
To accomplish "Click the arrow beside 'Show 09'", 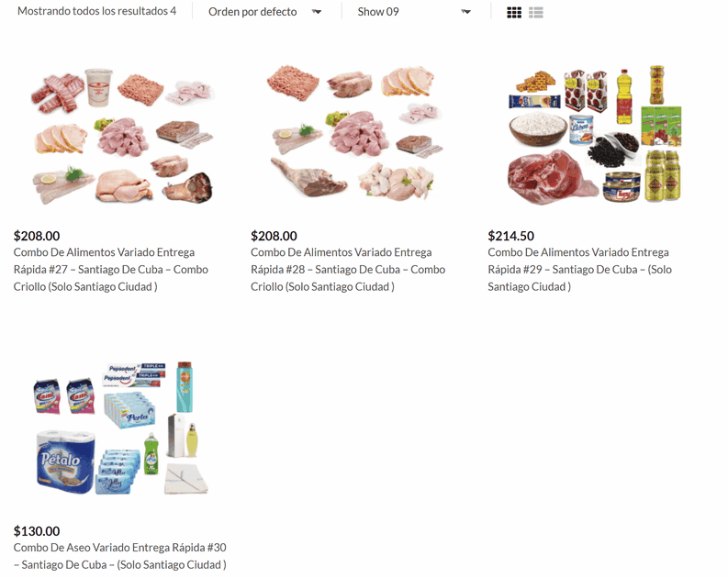I will tap(465, 12).
